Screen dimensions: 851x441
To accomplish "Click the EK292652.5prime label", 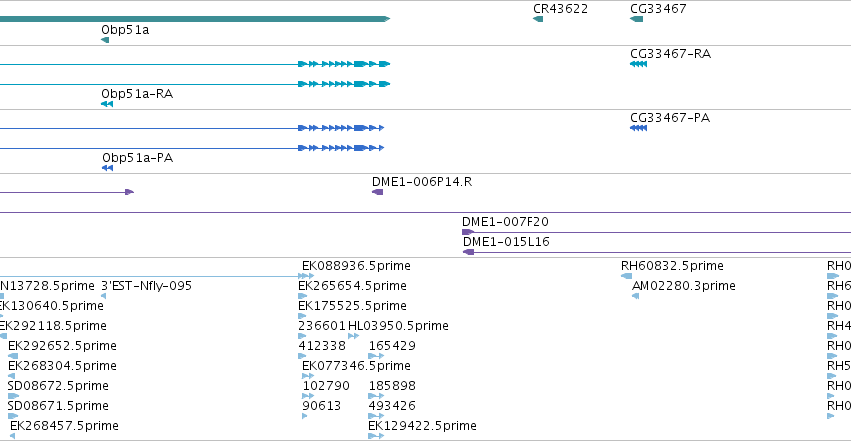I will [62, 346].
